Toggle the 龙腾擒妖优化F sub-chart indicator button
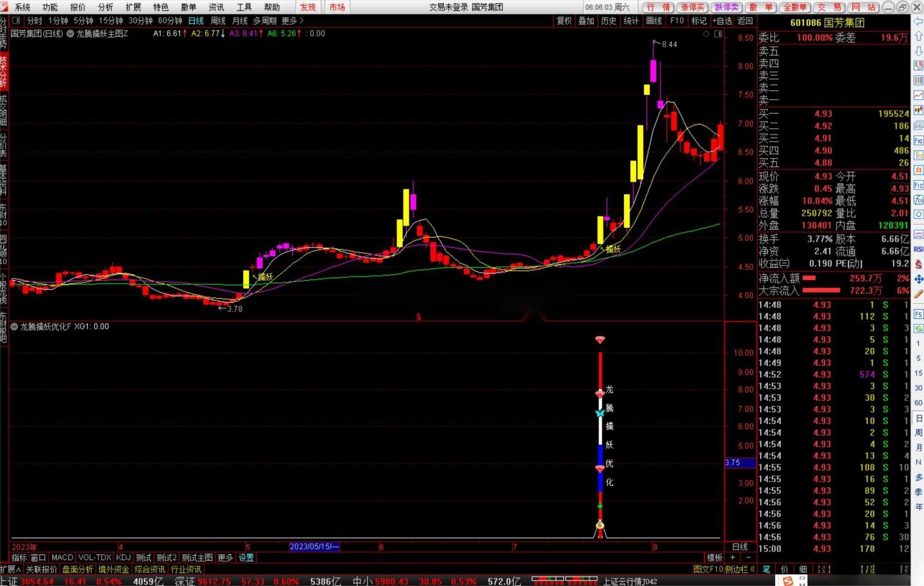Viewport: 924px width, 586px height. pos(14,327)
